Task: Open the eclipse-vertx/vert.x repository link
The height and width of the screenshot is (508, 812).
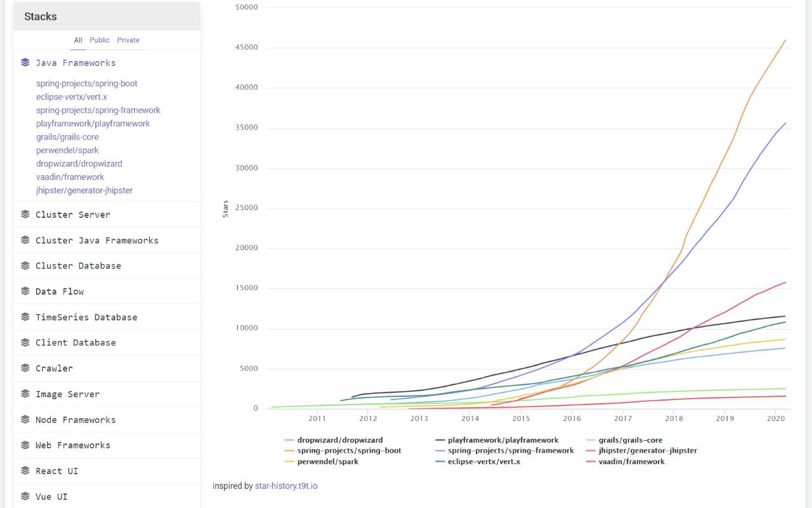Action: click(x=71, y=97)
